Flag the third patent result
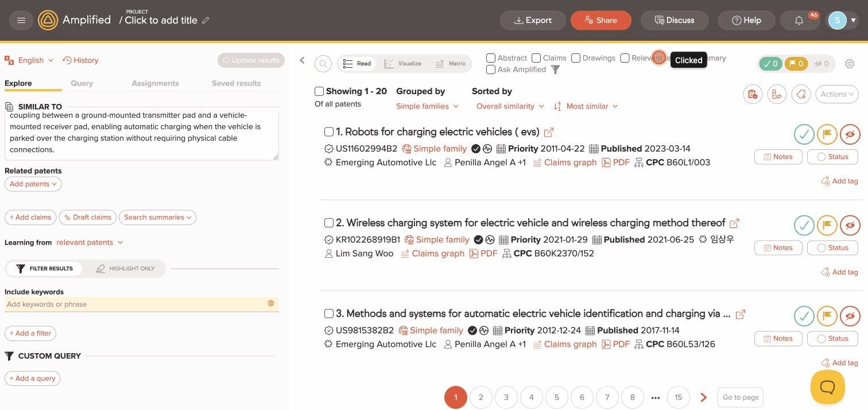Viewport: 868px width, 410px height. point(827,316)
